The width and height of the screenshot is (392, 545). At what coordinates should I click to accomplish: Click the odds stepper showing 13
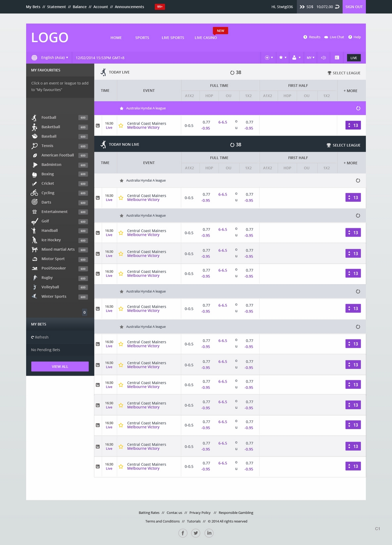pyautogui.click(x=352, y=125)
